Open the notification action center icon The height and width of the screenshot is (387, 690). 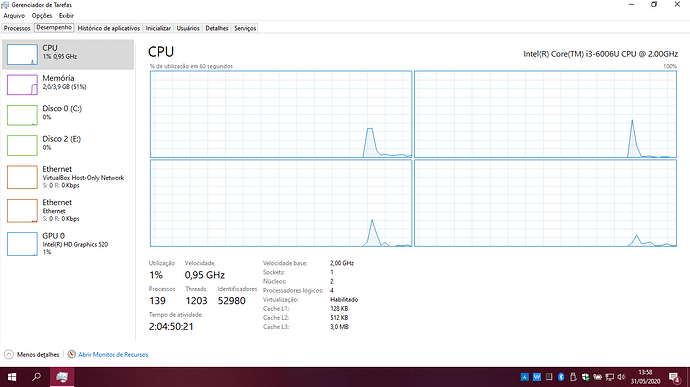(674, 377)
